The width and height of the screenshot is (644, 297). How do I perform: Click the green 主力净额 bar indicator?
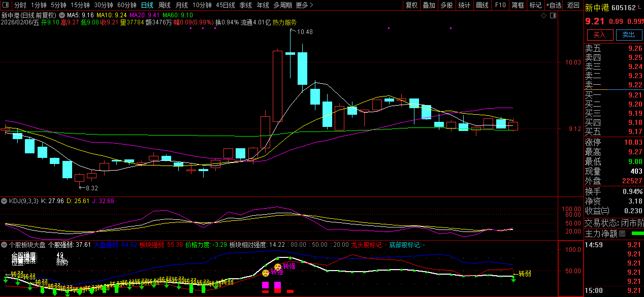click(637, 234)
